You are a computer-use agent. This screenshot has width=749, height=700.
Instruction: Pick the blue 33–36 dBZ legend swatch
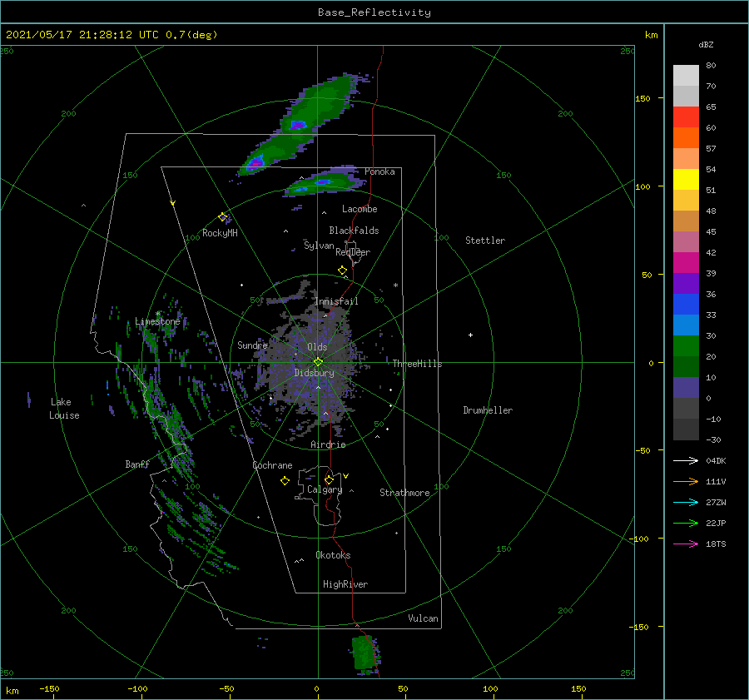686,304
